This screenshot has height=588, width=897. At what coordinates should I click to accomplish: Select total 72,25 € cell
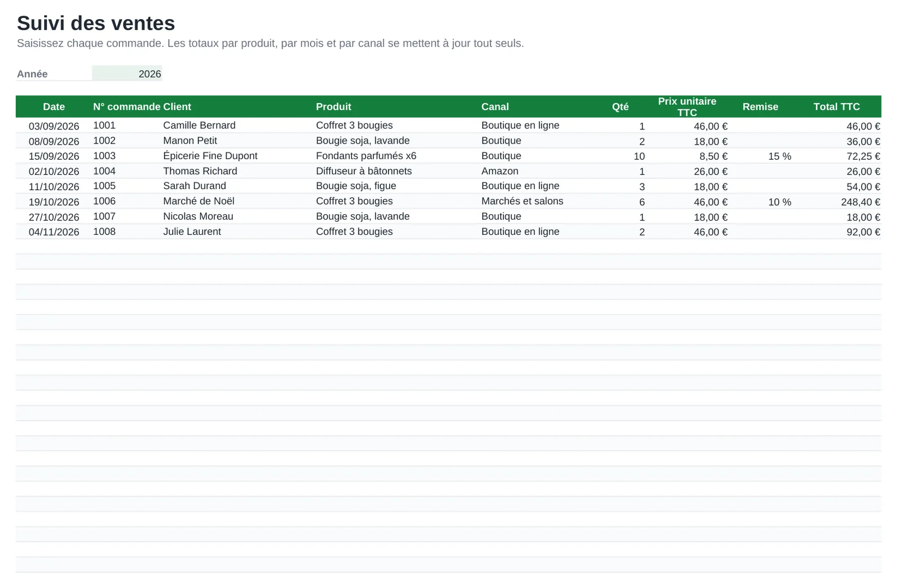pos(836,156)
